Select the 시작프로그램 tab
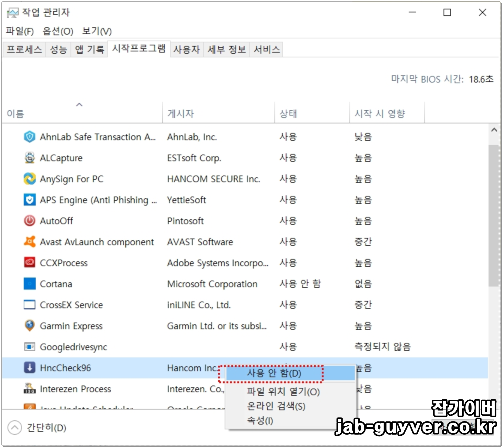This screenshot has height=448, width=503. pyautogui.click(x=139, y=49)
